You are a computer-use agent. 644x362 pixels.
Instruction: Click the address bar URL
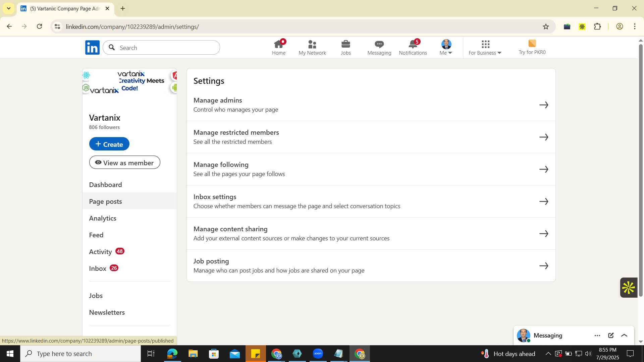coord(132,26)
